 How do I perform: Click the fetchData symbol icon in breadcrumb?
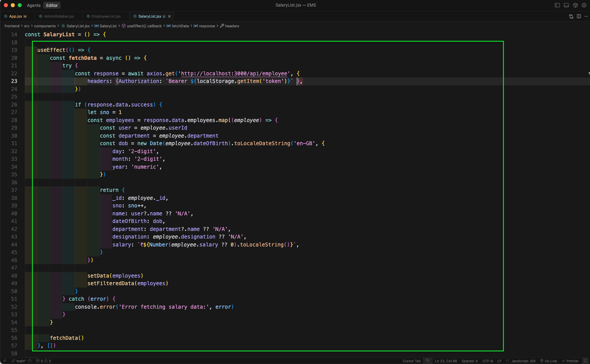click(x=168, y=26)
